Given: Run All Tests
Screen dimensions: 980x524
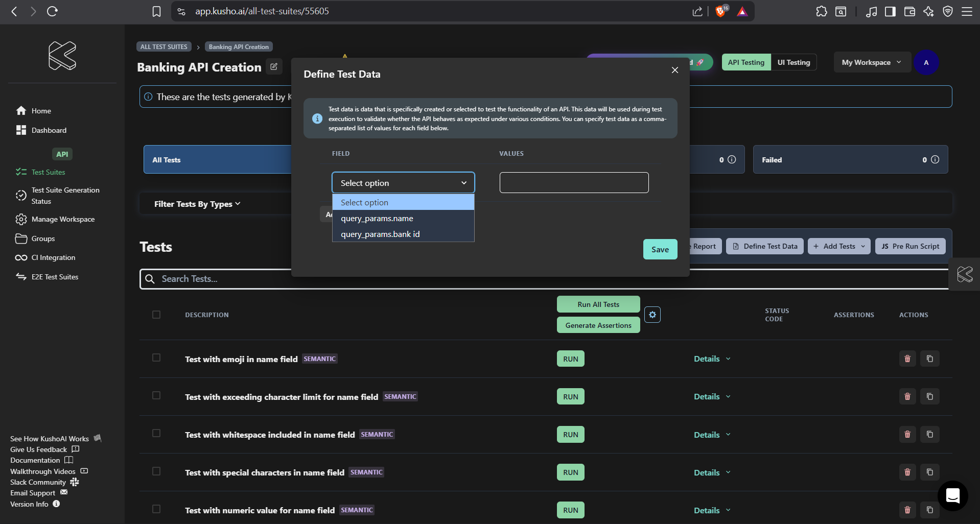Looking at the screenshot, I should (598, 304).
